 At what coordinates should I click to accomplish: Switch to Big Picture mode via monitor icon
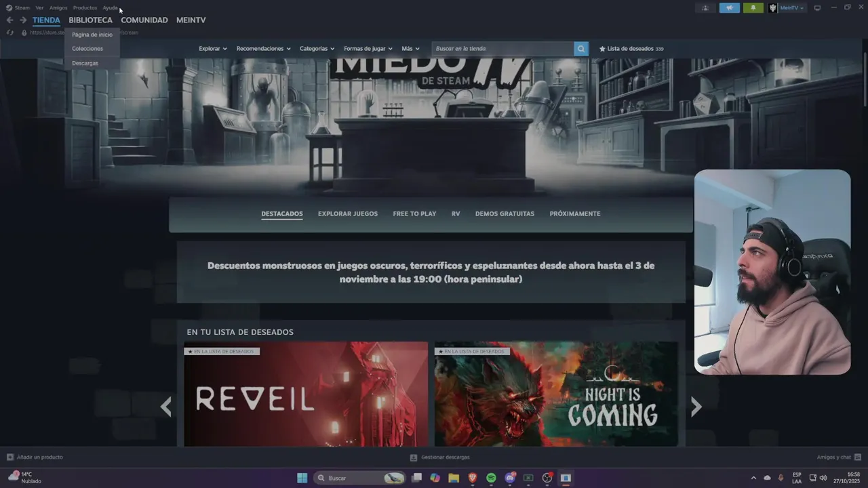click(x=817, y=8)
